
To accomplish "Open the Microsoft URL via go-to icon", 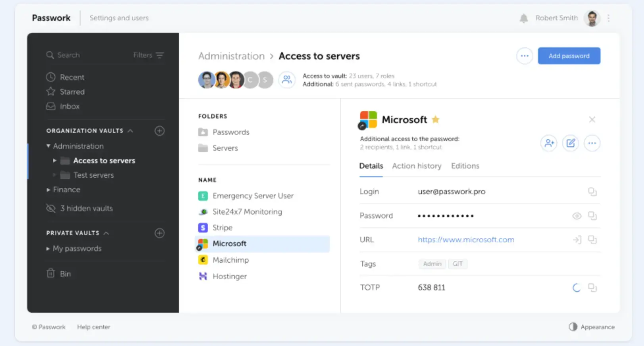I will tap(577, 240).
